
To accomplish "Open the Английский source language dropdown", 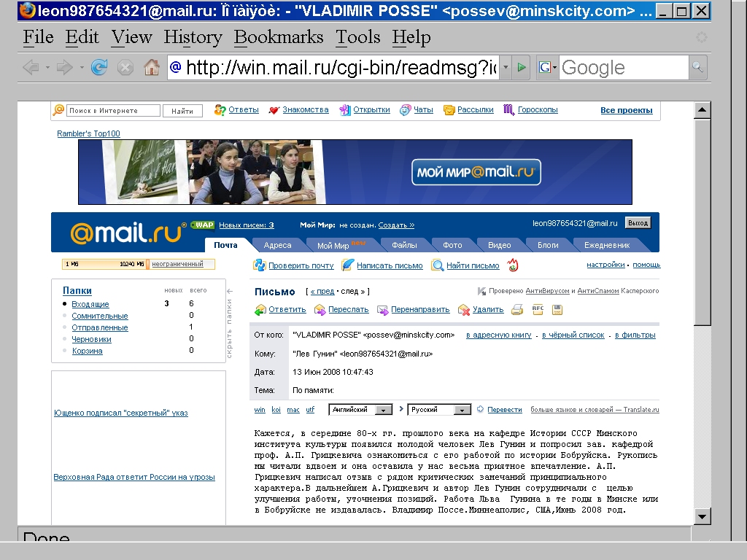I will point(383,410).
